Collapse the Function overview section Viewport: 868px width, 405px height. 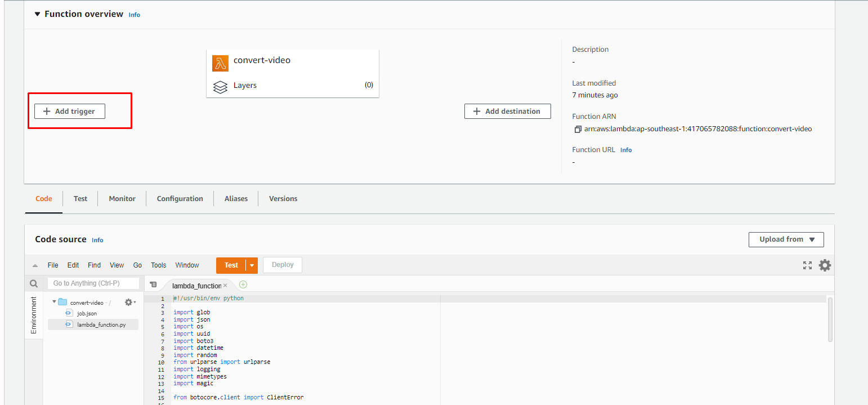(x=37, y=14)
